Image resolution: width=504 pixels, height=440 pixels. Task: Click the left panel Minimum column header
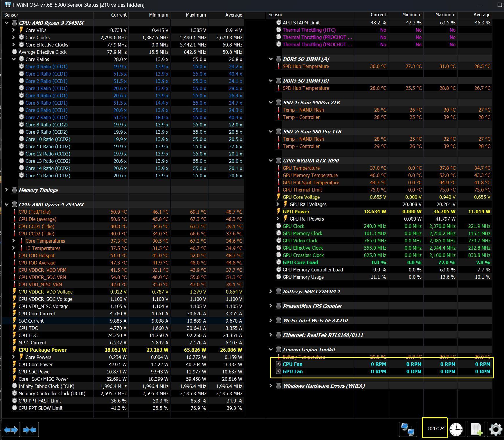tap(150, 15)
